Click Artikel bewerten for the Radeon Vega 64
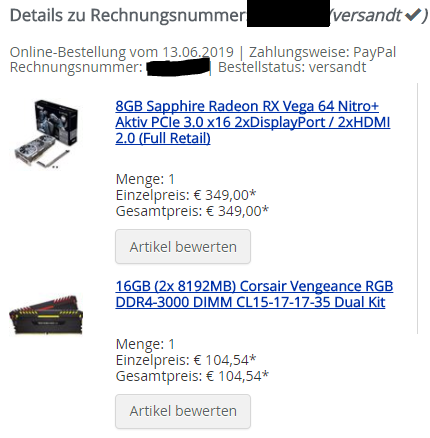This screenshot has width=430, height=438. 183,247
